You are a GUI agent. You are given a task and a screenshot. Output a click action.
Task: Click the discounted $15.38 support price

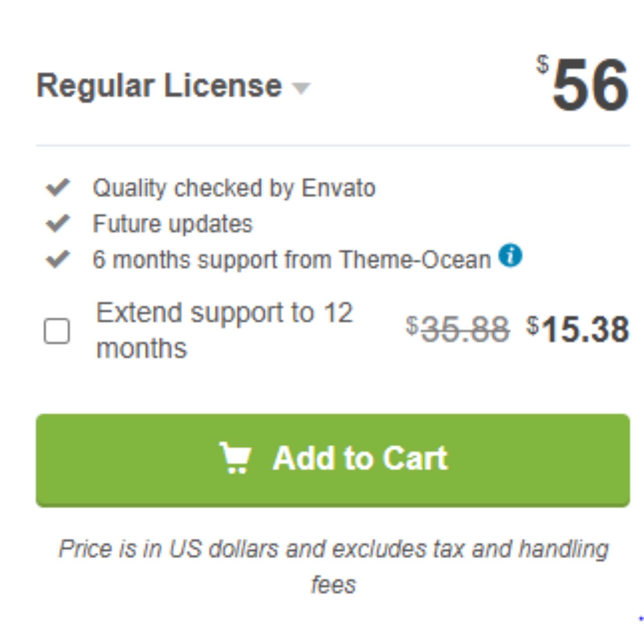point(577,330)
